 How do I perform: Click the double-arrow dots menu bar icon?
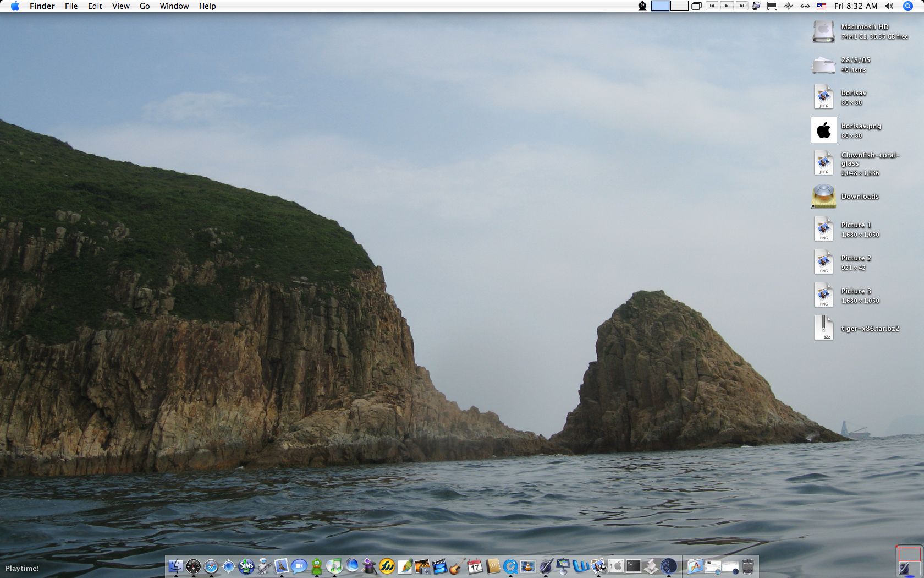[805, 6]
